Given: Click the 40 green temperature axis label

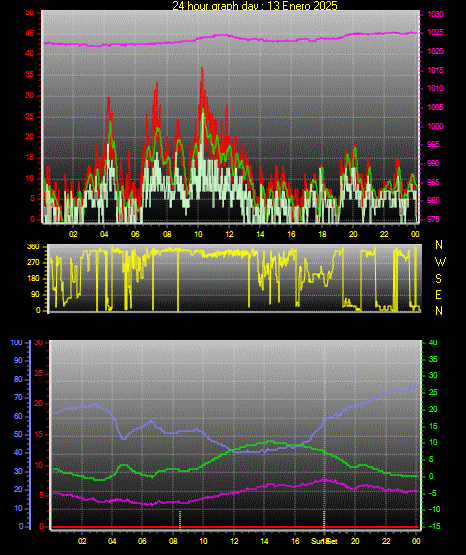Looking at the screenshot, I should (x=433, y=343).
